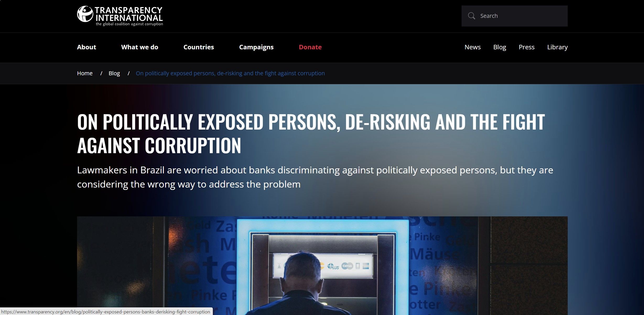
Task: Click the 'the global coalition against corruption' tagline
Action: click(129, 24)
